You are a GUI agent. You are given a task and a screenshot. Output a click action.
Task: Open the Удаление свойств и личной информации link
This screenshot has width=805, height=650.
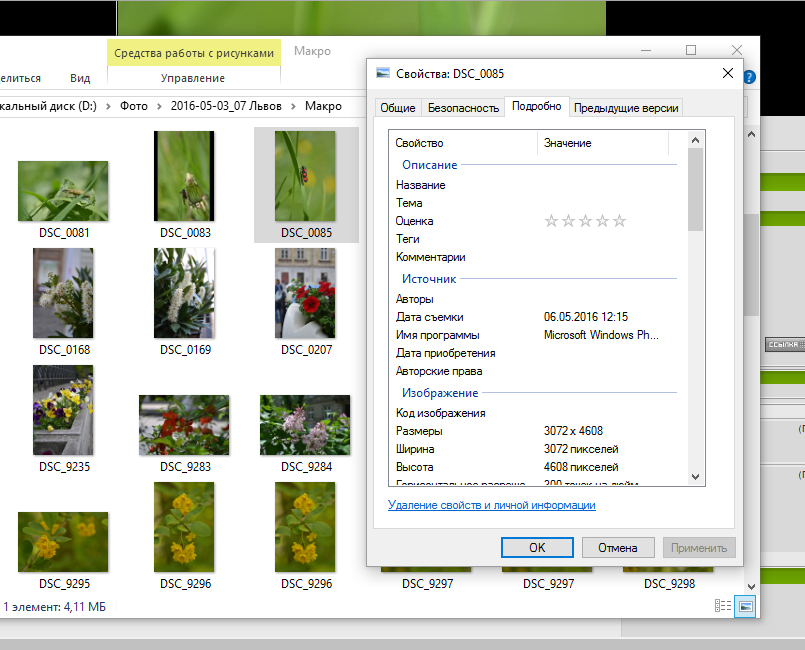click(x=491, y=505)
